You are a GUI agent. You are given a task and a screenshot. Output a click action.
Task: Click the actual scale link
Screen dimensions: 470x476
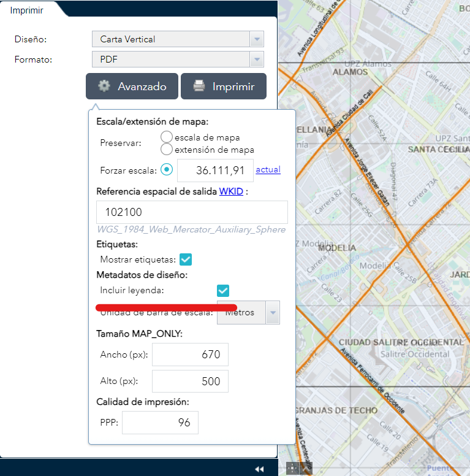click(x=268, y=169)
